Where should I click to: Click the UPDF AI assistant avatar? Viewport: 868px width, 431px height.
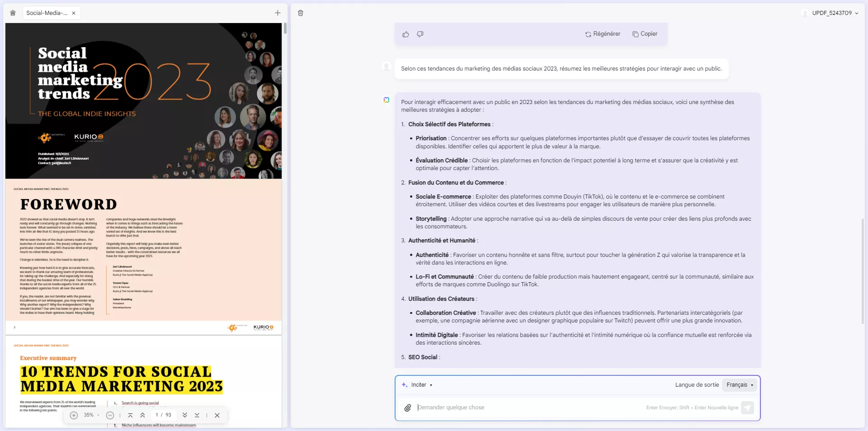pos(387,100)
